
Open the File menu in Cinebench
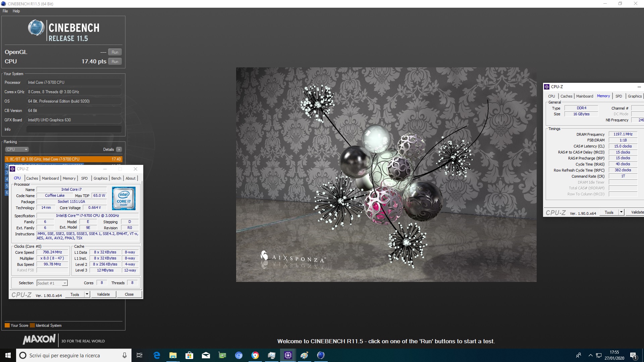click(x=5, y=11)
